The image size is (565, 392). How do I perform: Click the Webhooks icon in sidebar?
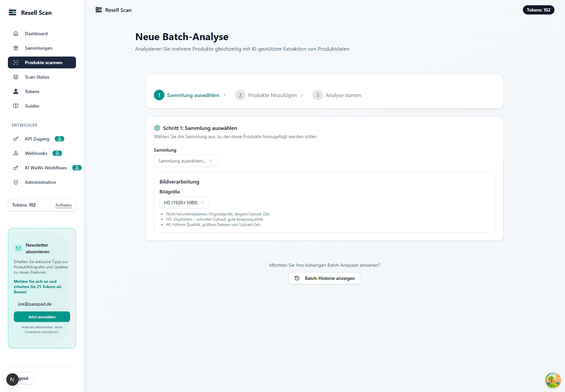click(16, 153)
